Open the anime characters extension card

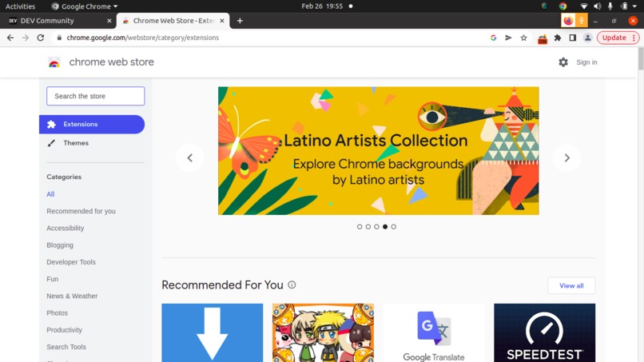(x=324, y=332)
